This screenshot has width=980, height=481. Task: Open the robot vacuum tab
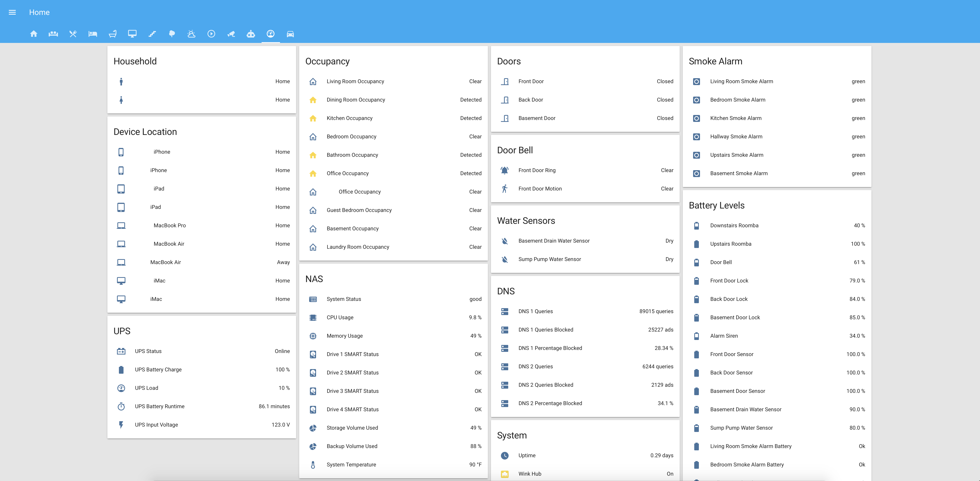pos(251,34)
